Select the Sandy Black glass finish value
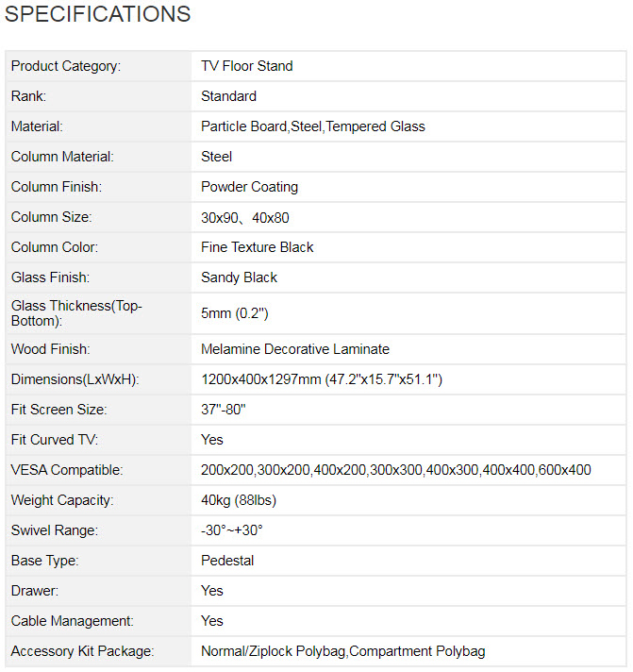Screen dimensions: 633x672 240,277
